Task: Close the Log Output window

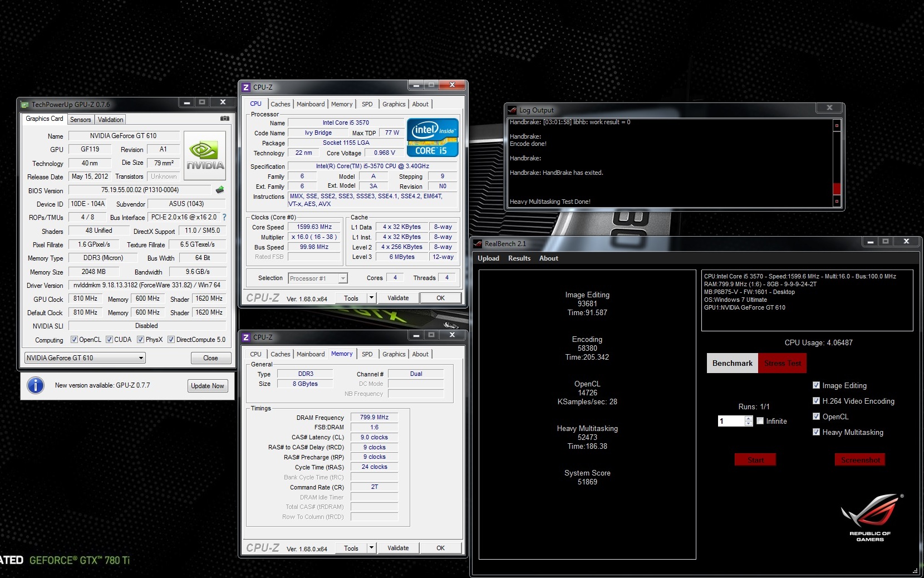Action: click(x=829, y=108)
